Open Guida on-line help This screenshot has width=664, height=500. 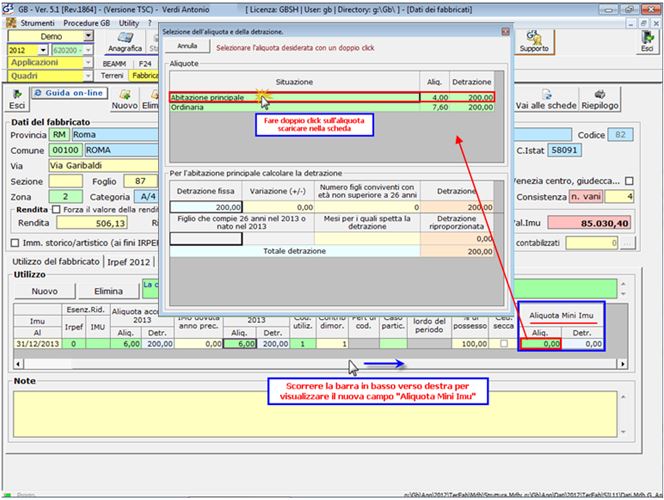pos(69,93)
